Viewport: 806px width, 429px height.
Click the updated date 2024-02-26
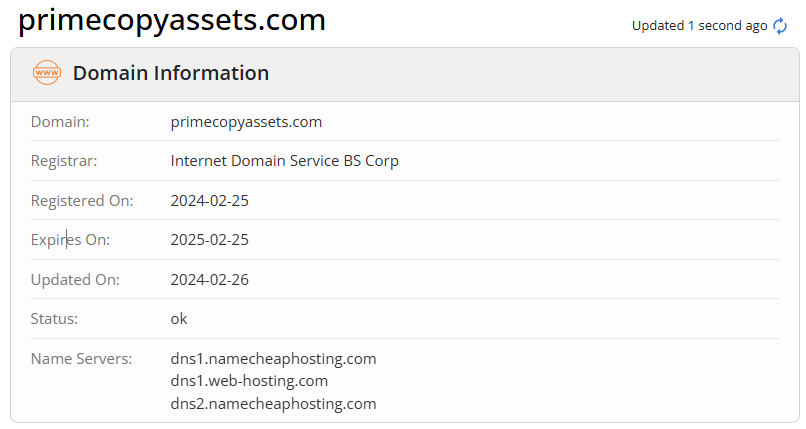pyautogui.click(x=210, y=279)
